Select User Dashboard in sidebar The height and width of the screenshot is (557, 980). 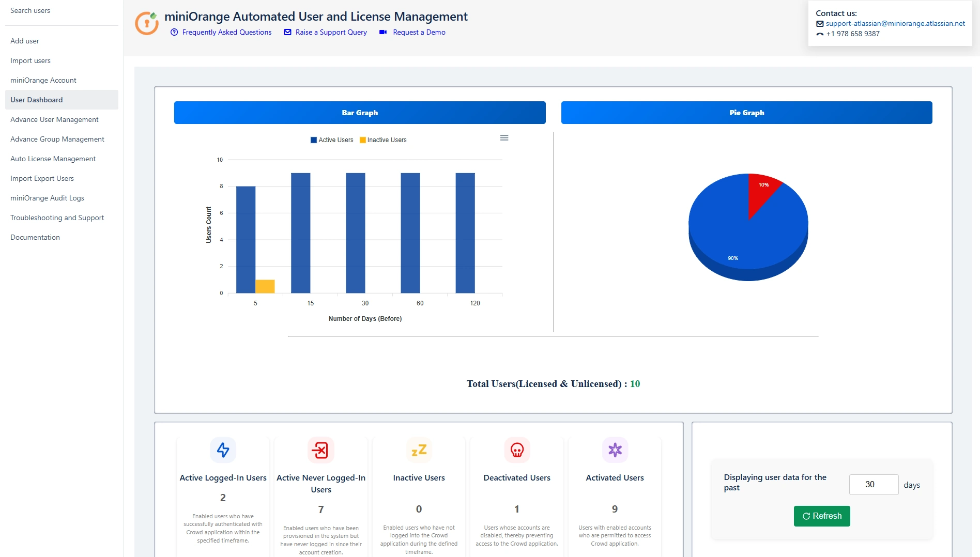tap(62, 100)
